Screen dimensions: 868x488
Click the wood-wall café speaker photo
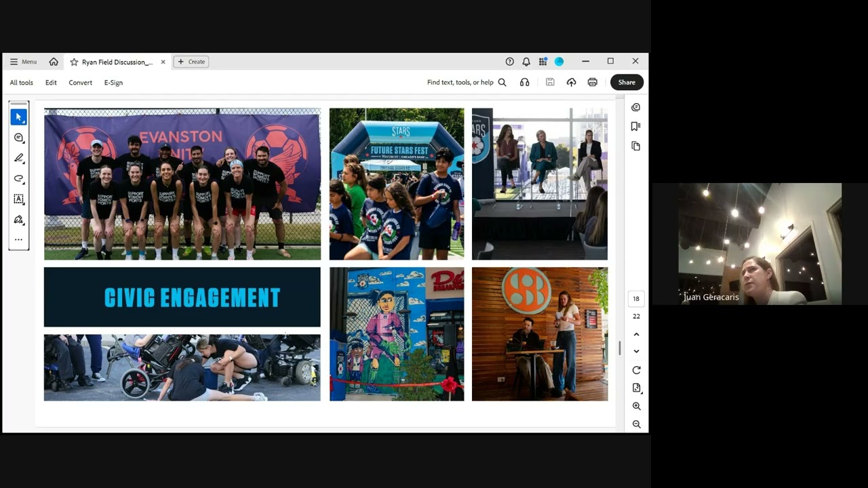tap(540, 333)
